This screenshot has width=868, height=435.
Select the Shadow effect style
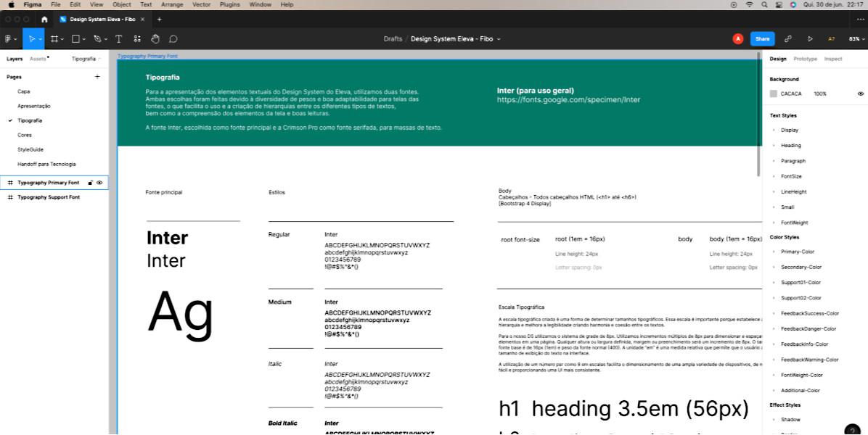click(790, 420)
